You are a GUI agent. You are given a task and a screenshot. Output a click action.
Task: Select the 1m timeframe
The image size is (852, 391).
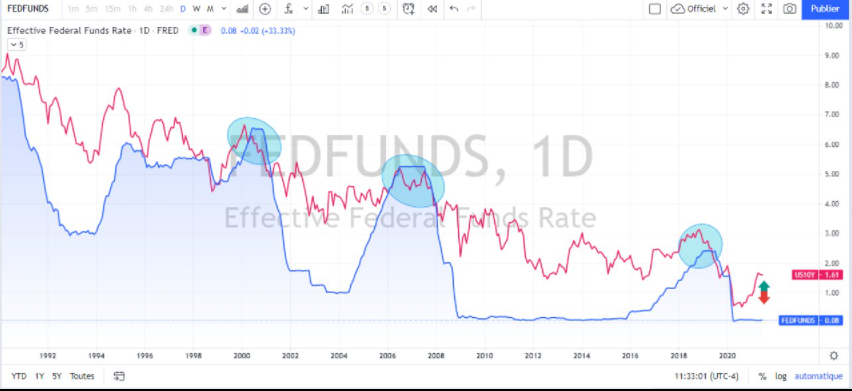point(74,9)
